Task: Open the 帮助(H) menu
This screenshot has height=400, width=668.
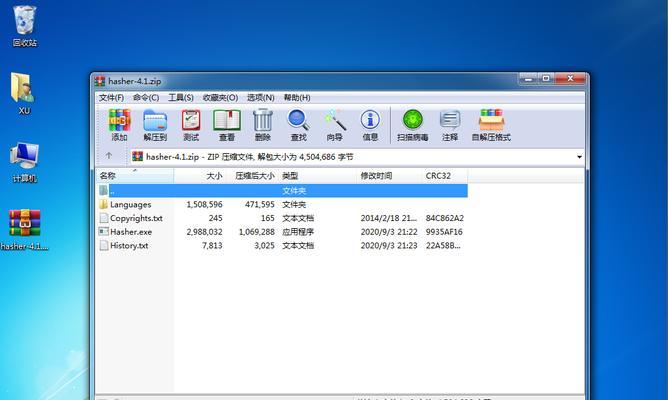Action: pos(297,98)
